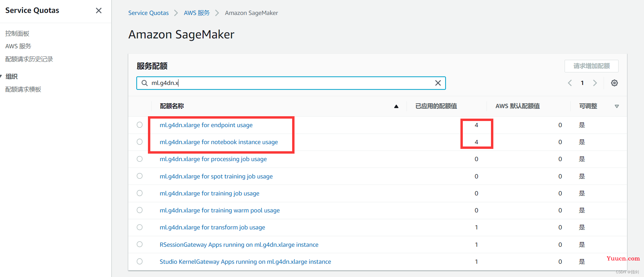
Task: Click the search magnifier icon
Action: pyautogui.click(x=145, y=83)
